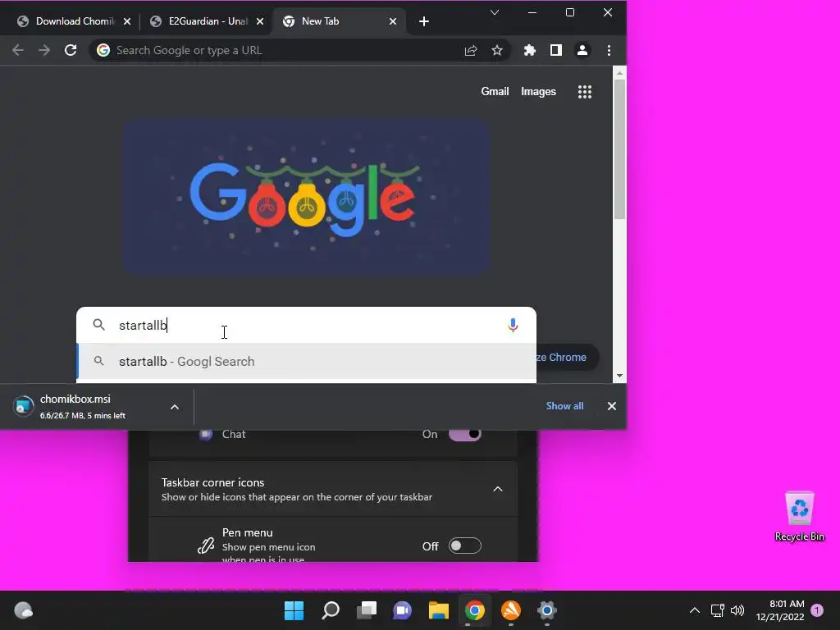Collapse the Taskbar corner icons section

pos(498,489)
